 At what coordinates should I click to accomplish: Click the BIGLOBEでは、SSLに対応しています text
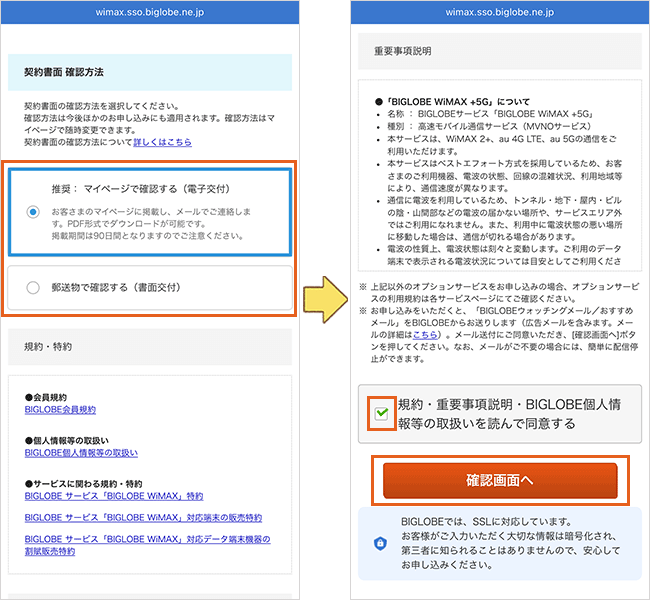(486, 522)
